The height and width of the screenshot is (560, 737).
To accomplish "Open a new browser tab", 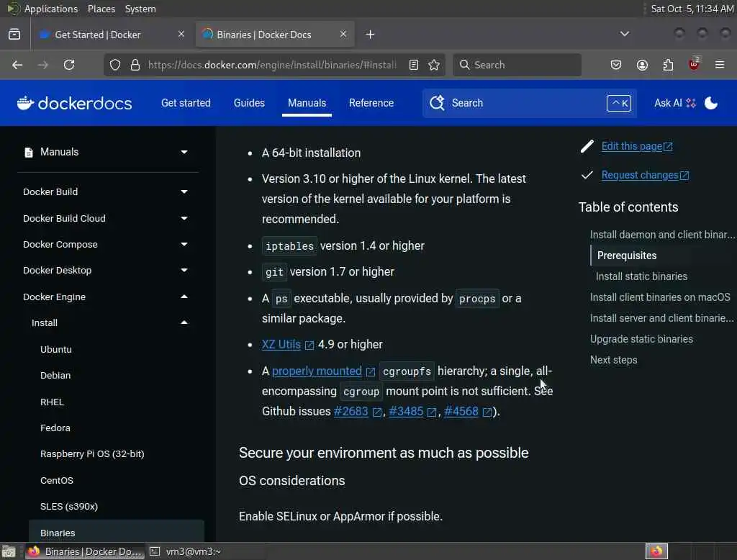I will pos(371,35).
